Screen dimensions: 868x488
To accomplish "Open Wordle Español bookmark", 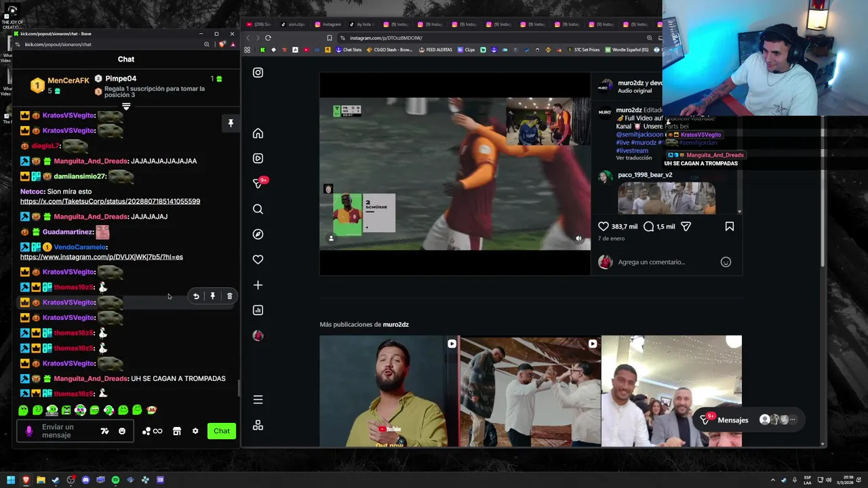I will [627, 49].
